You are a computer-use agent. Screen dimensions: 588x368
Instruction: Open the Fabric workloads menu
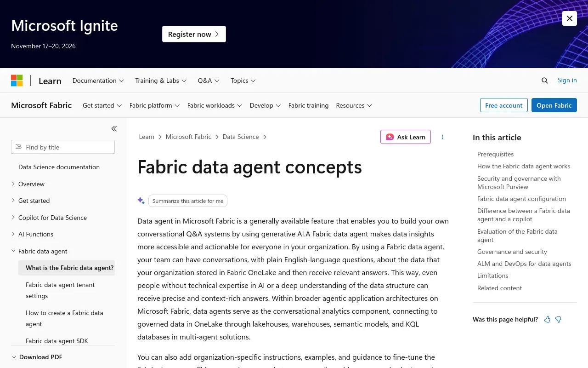click(x=215, y=105)
